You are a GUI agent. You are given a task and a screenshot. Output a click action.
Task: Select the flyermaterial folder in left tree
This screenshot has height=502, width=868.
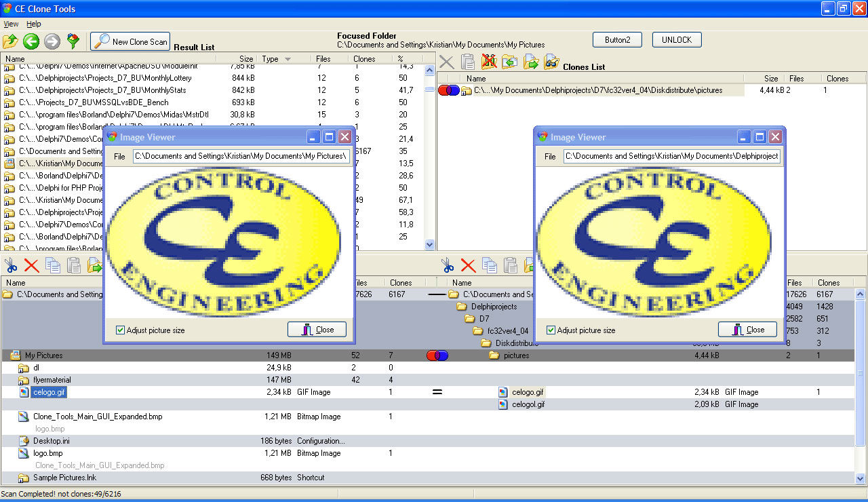tap(52, 380)
